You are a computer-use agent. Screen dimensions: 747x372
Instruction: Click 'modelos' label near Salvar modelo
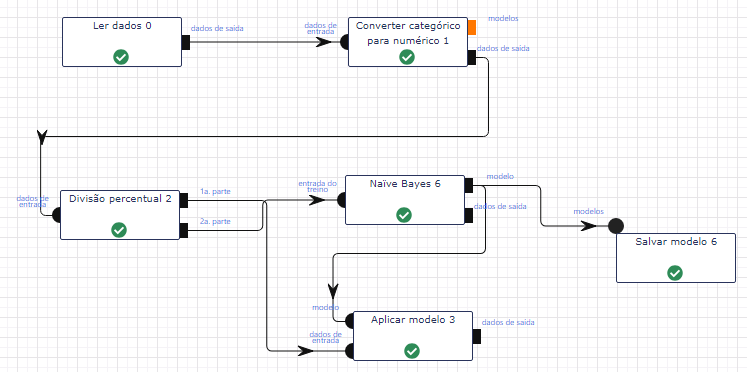588,211
